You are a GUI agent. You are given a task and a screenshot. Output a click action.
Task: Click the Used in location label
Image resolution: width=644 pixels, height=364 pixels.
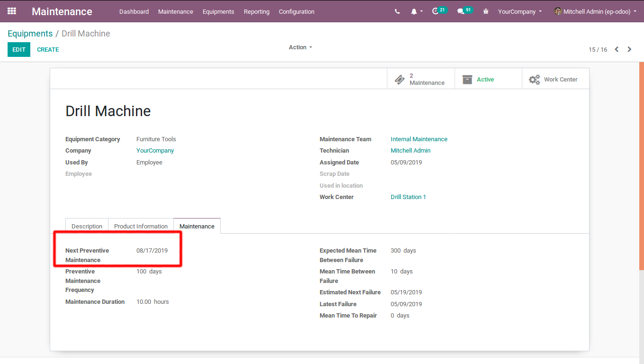tap(341, 186)
